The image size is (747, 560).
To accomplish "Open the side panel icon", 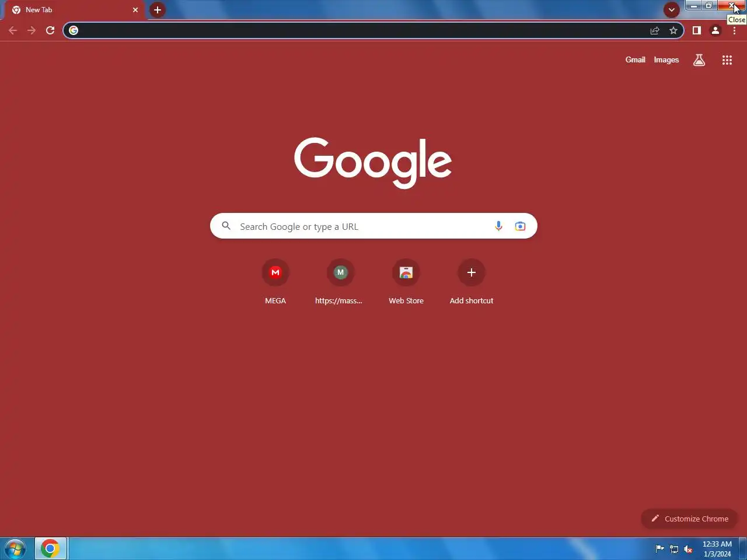I will [x=697, y=30].
